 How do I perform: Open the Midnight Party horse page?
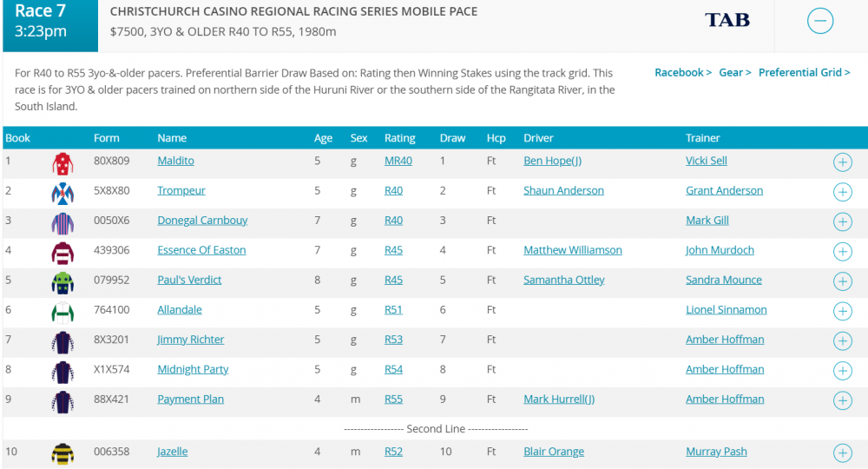(193, 369)
